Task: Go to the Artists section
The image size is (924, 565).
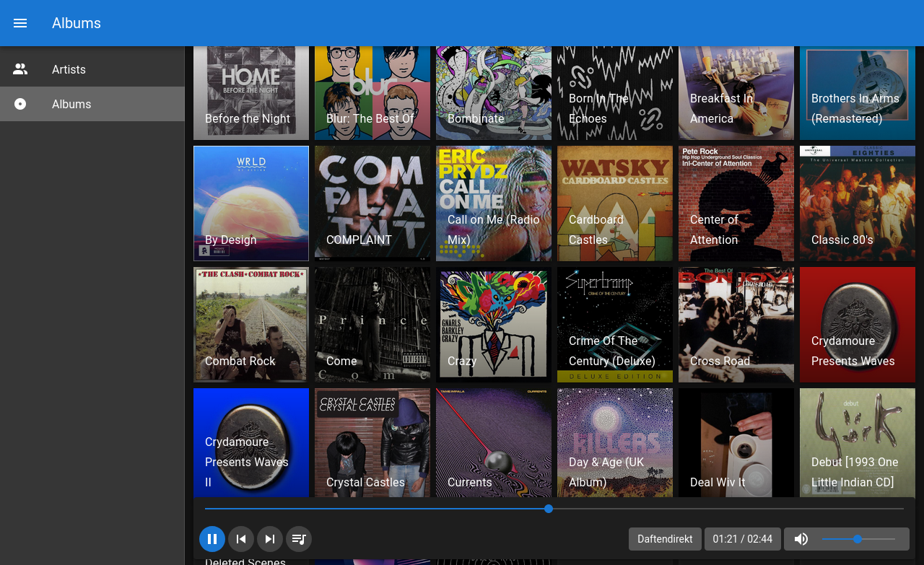Action: tap(92, 69)
